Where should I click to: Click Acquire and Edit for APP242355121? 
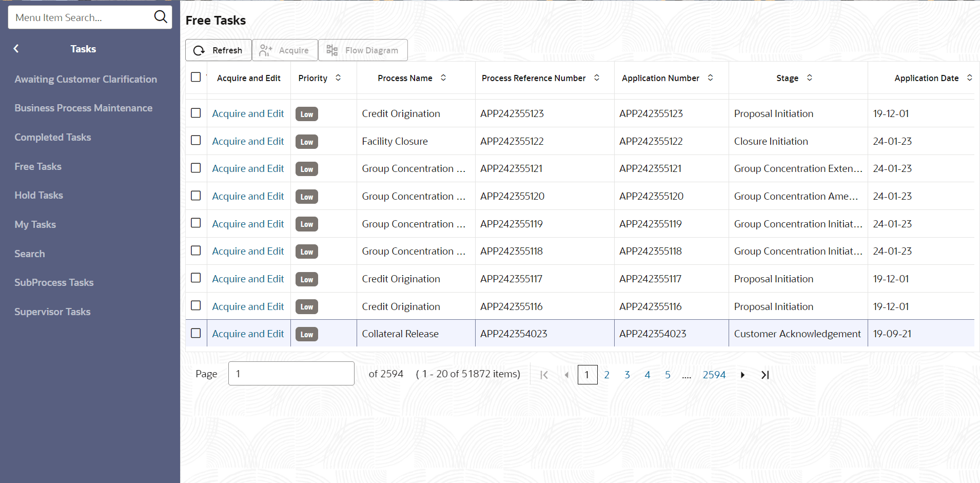click(248, 168)
